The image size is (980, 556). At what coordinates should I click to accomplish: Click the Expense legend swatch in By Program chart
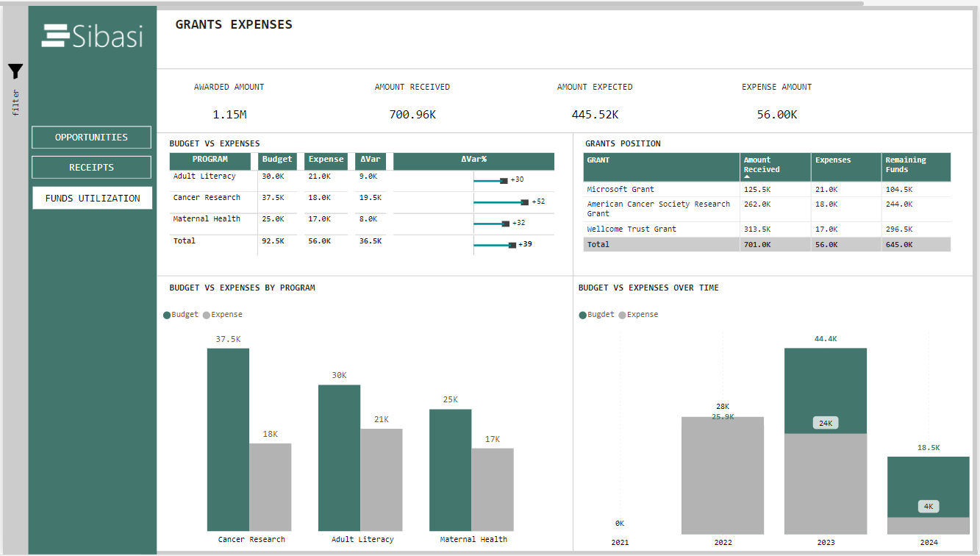207,315
